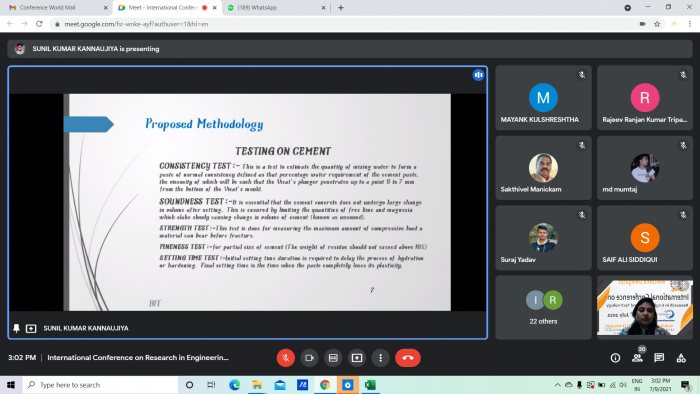Image resolution: width=700 pixels, height=394 pixels.
Task: Click the 22 others participants tile
Action: pyautogui.click(x=543, y=307)
